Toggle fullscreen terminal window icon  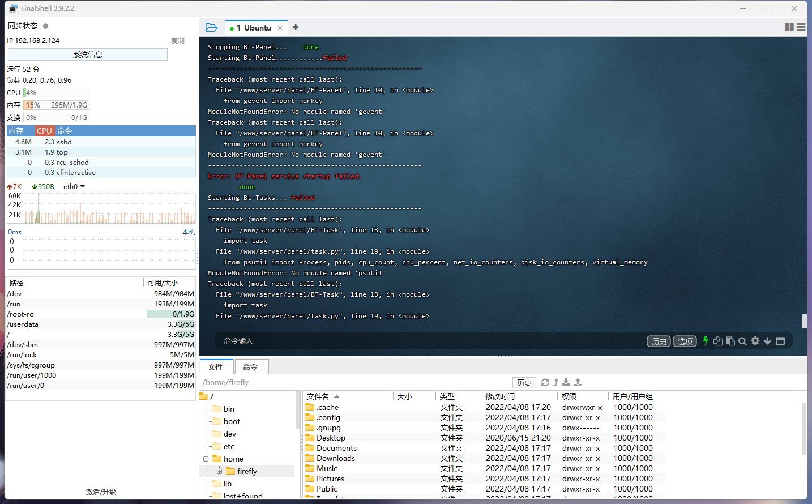click(780, 341)
